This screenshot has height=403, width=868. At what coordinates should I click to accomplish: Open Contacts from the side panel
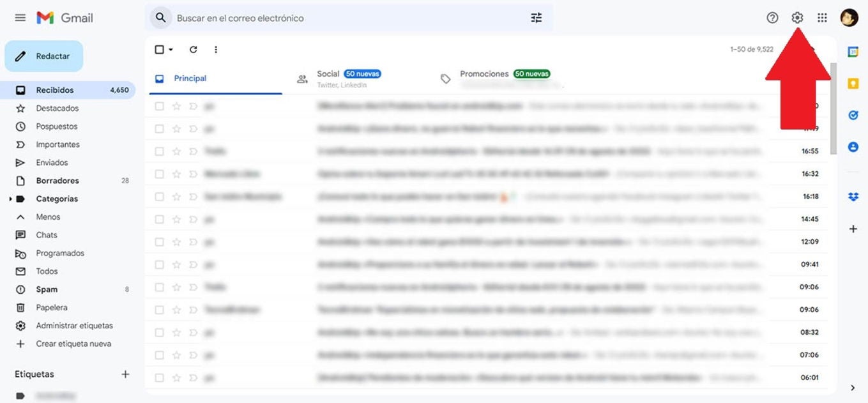(853, 147)
